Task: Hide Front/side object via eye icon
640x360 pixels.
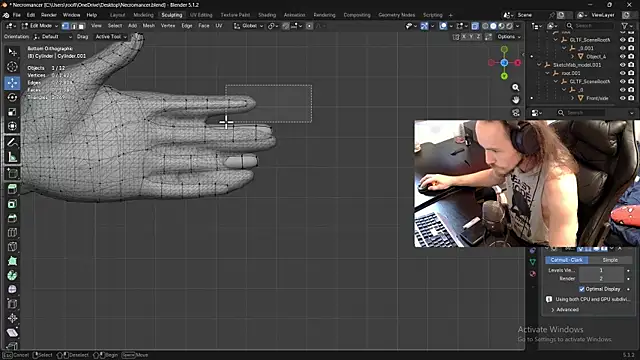Action: point(622,98)
